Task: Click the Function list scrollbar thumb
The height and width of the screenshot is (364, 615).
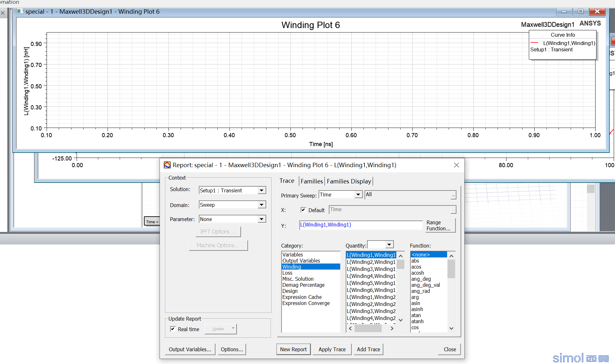Action: pos(451,269)
